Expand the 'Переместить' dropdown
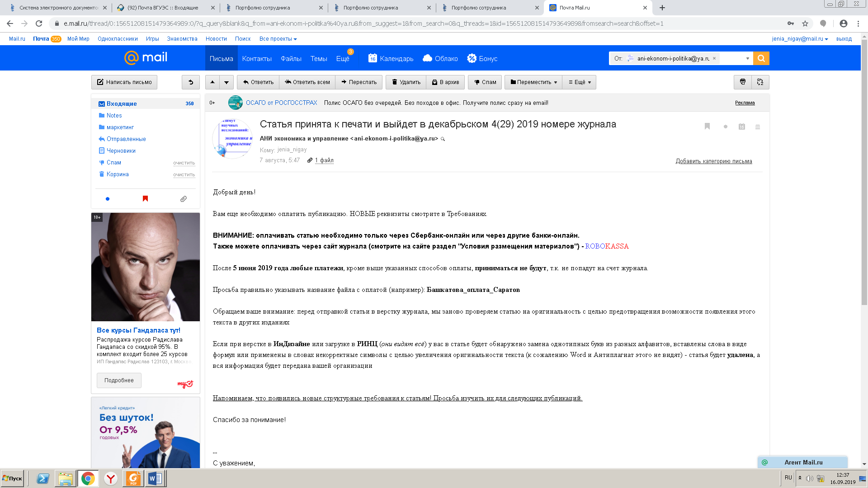The width and height of the screenshot is (868, 488). tap(533, 82)
